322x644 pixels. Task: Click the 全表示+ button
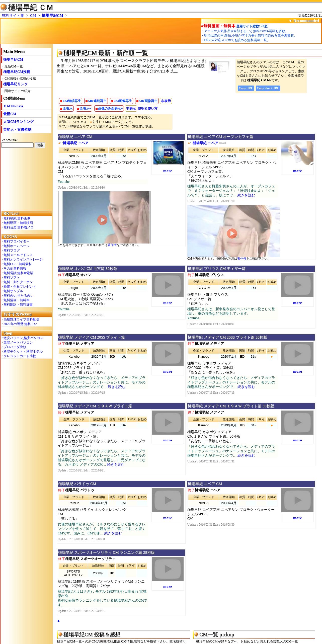[x=84, y=108]
